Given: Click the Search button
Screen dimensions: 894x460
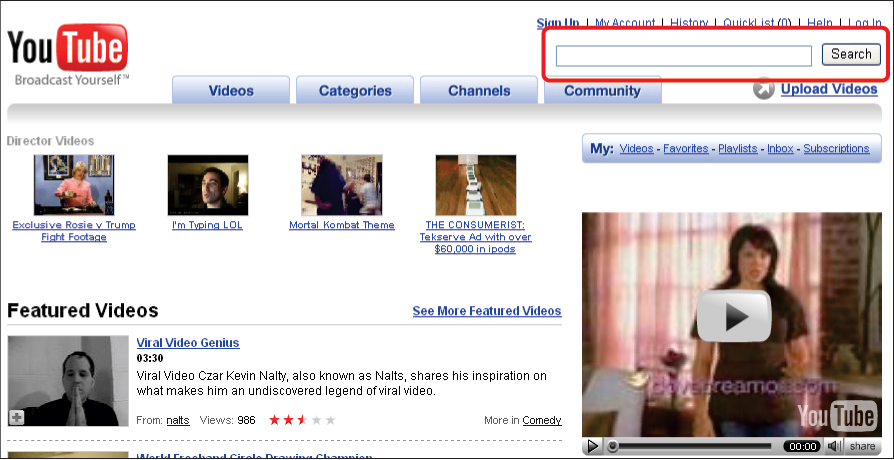Looking at the screenshot, I should pyautogui.click(x=851, y=54).
